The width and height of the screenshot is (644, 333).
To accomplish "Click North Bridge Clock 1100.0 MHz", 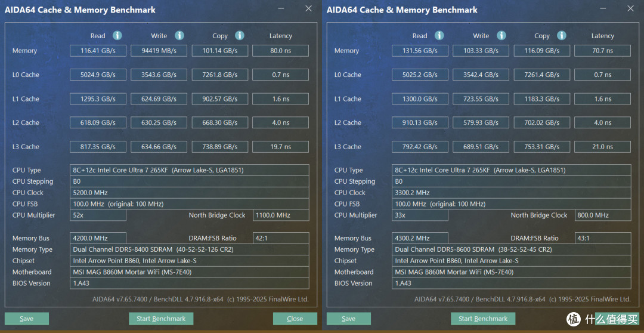I will tap(281, 215).
